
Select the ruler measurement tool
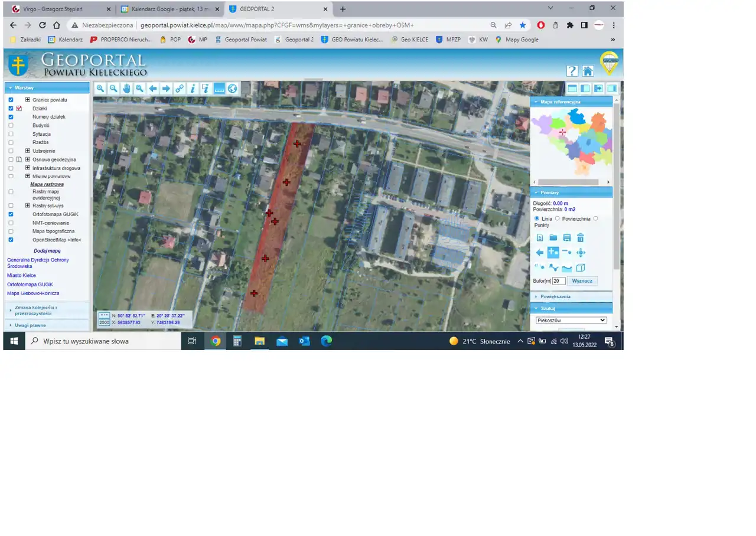tap(219, 89)
